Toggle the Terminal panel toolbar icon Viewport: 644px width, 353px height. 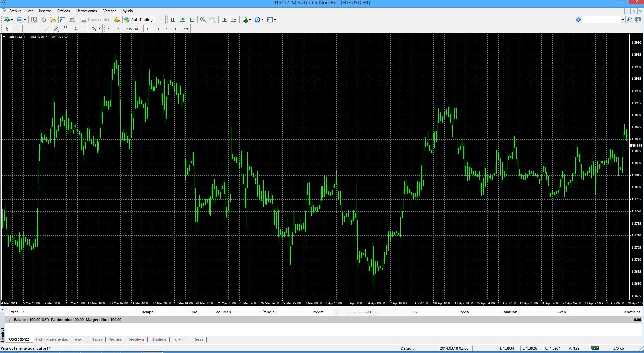tap(62, 20)
